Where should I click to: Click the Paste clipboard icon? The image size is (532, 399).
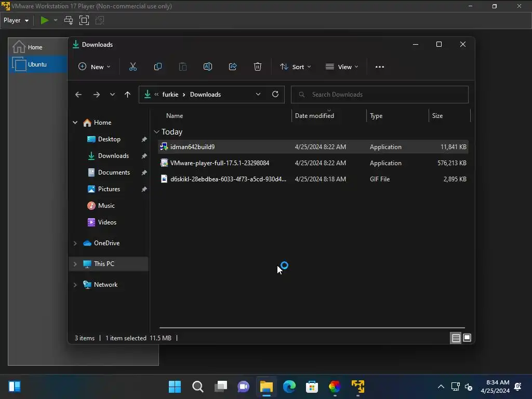pos(182,67)
